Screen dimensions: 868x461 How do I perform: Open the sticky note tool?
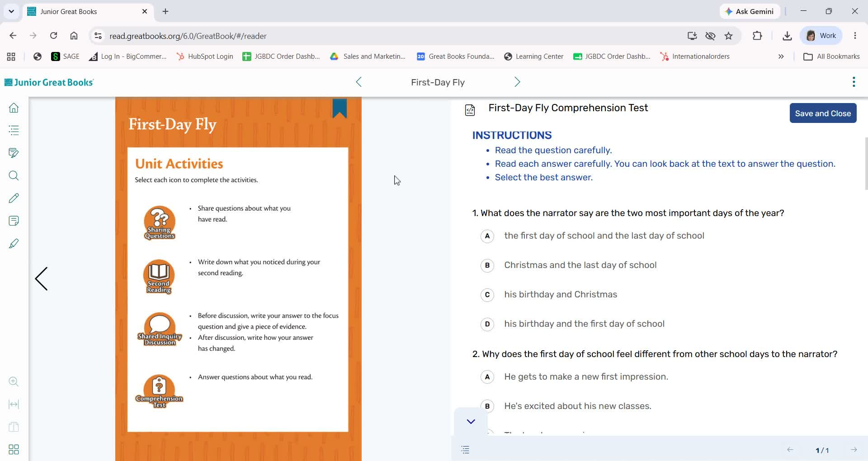pos(14,221)
